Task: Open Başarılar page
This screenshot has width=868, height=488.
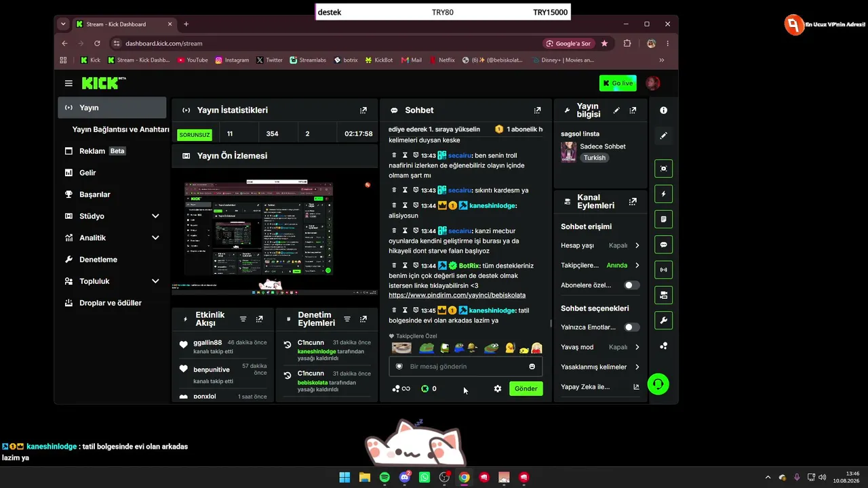Action: (112, 195)
